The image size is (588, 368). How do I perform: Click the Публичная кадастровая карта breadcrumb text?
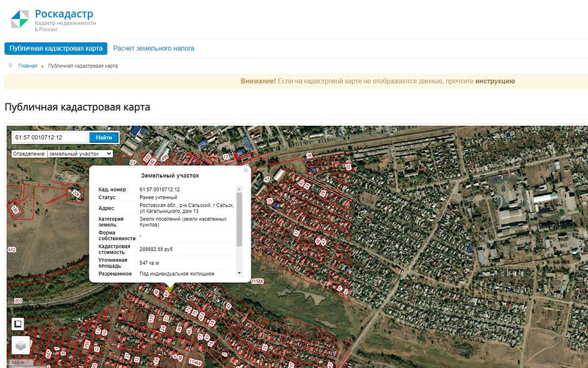[x=83, y=66]
